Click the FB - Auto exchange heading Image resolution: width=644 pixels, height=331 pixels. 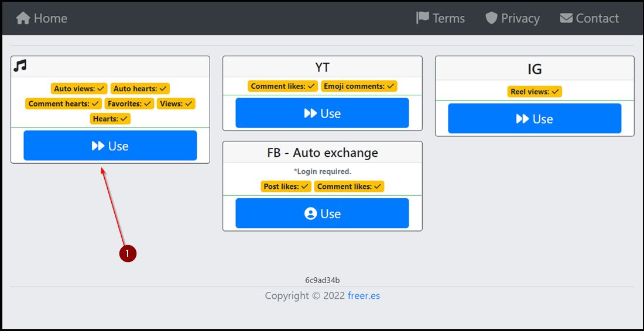click(x=322, y=153)
